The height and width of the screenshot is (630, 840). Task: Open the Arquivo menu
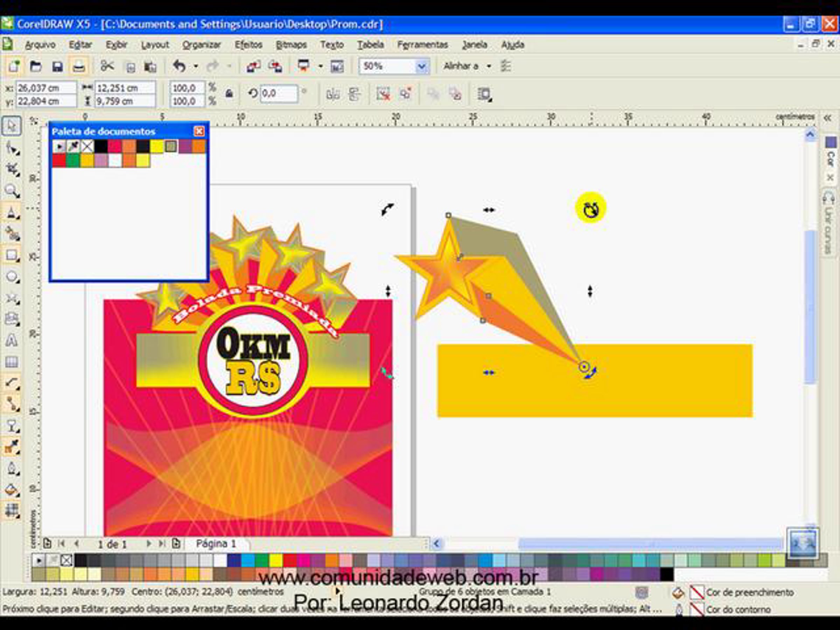click(40, 45)
